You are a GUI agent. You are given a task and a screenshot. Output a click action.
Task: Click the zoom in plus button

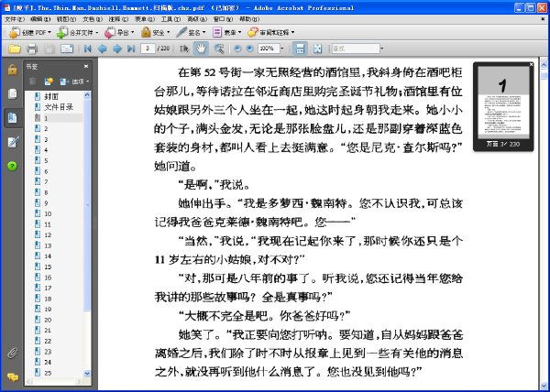click(x=249, y=49)
